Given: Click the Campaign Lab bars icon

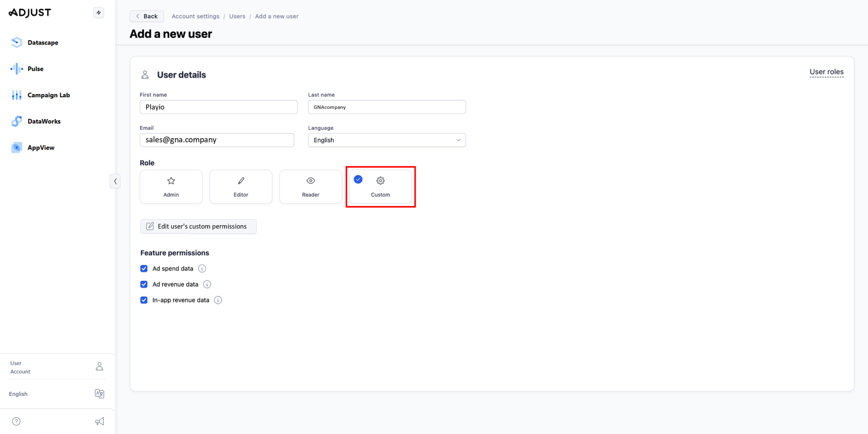Looking at the screenshot, I should 17,95.
